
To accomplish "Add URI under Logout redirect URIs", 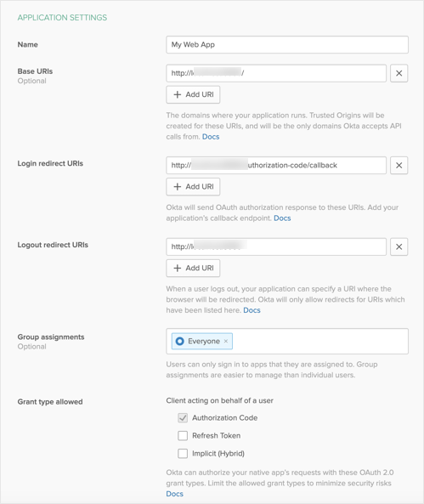I will click(x=193, y=268).
